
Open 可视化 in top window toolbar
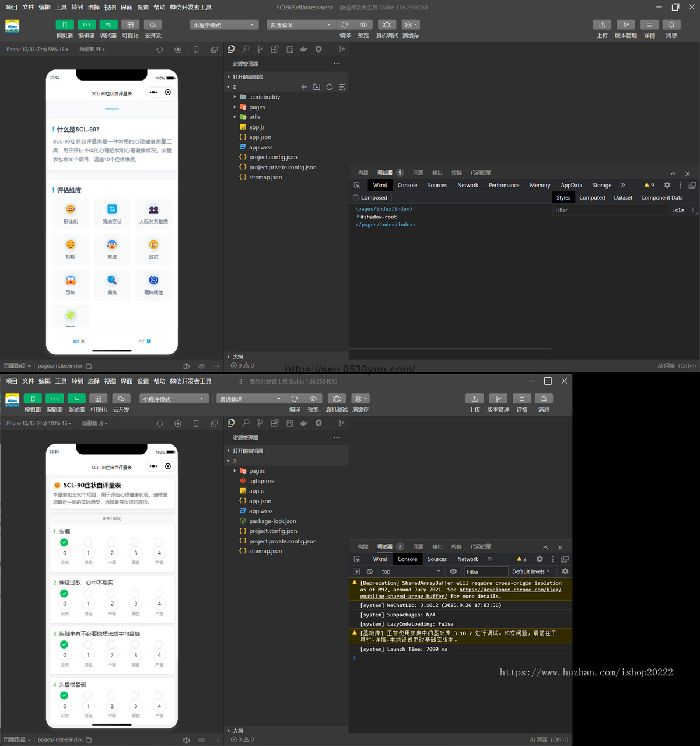(130, 25)
